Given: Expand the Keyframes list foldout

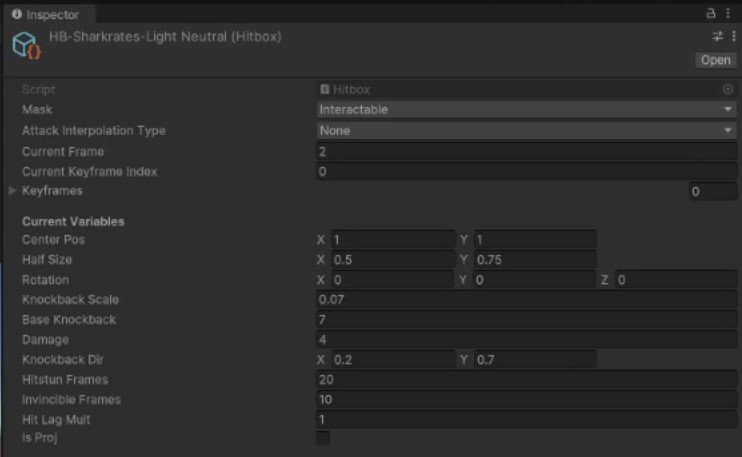Looking at the screenshot, I should [x=12, y=191].
